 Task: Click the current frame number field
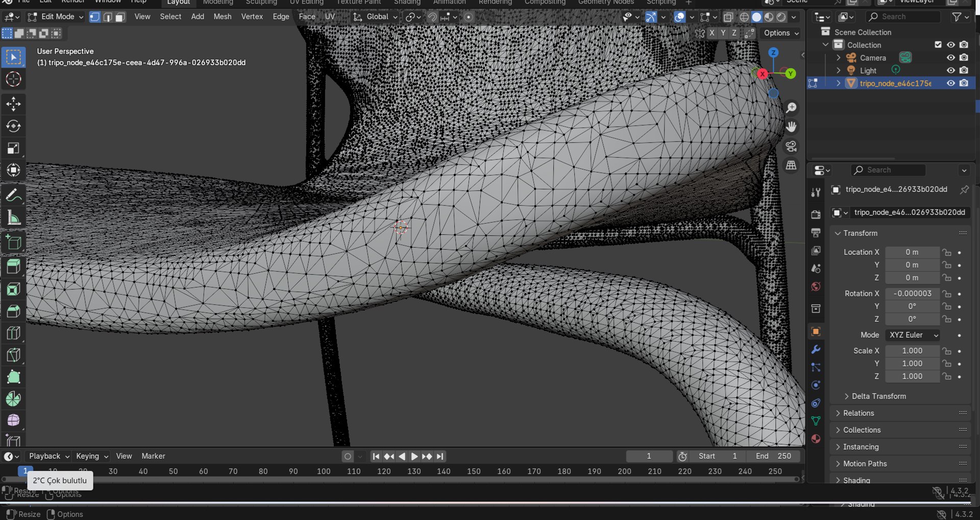click(x=649, y=456)
